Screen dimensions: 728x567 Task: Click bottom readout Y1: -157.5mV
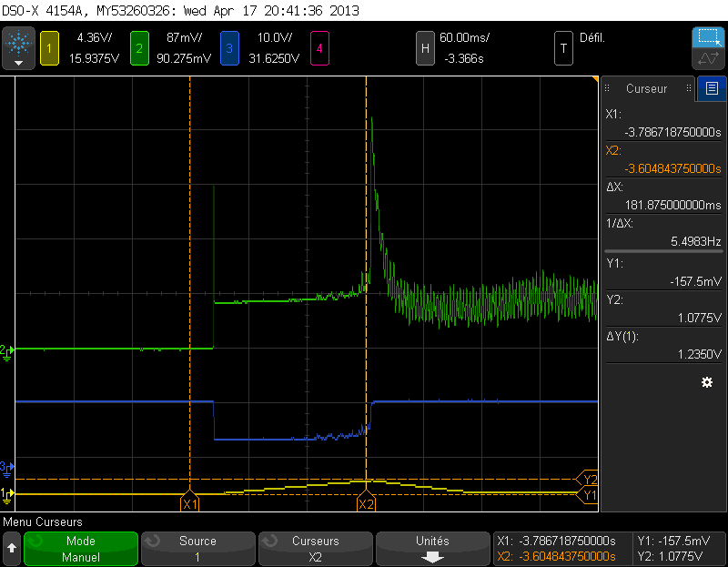click(x=673, y=541)
